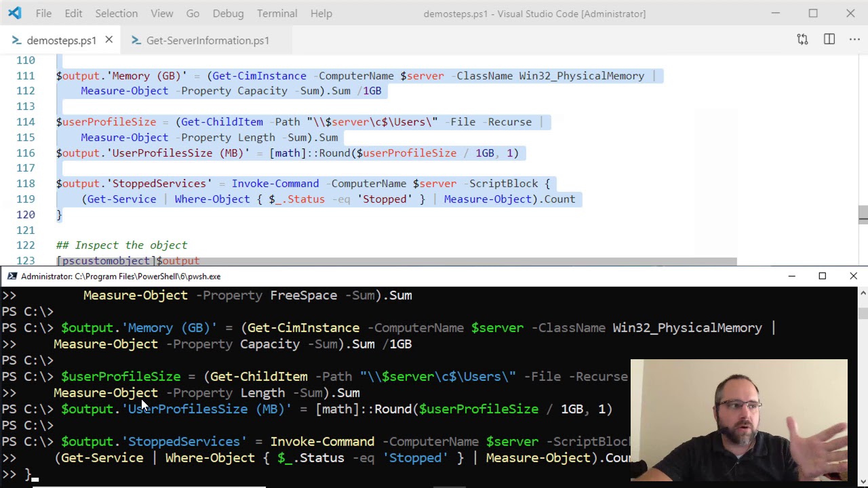
Task: Click [math]::Round in editor line 116
Action: click(x=309, y=153)
